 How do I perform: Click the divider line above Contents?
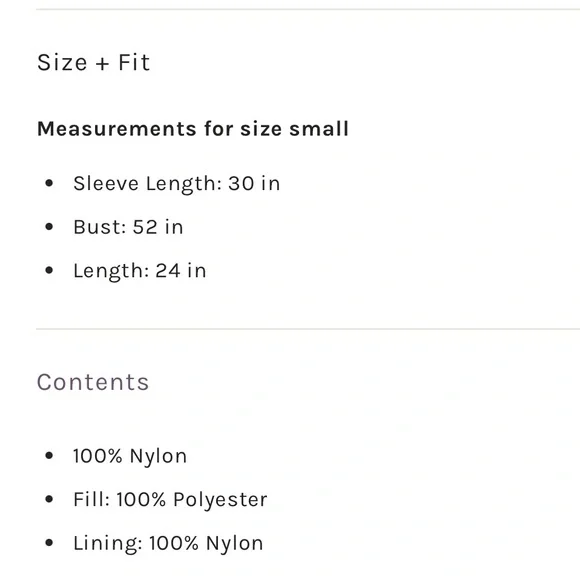click(x=308, y=328)
